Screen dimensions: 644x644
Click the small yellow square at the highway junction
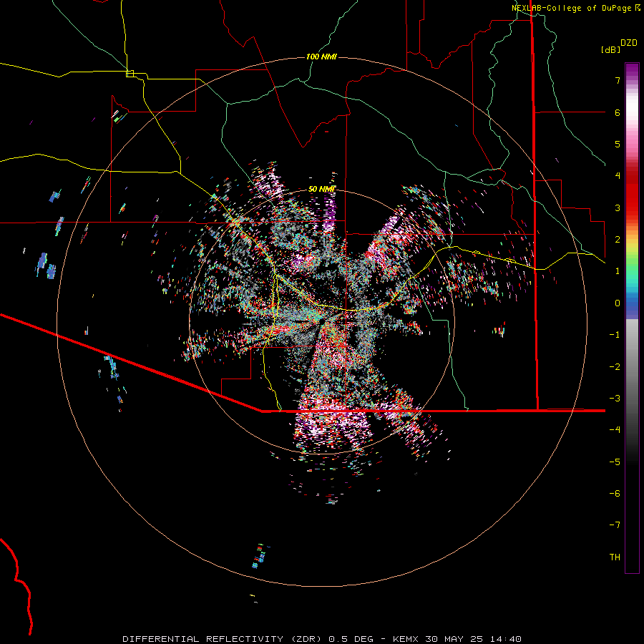point(130,74)
